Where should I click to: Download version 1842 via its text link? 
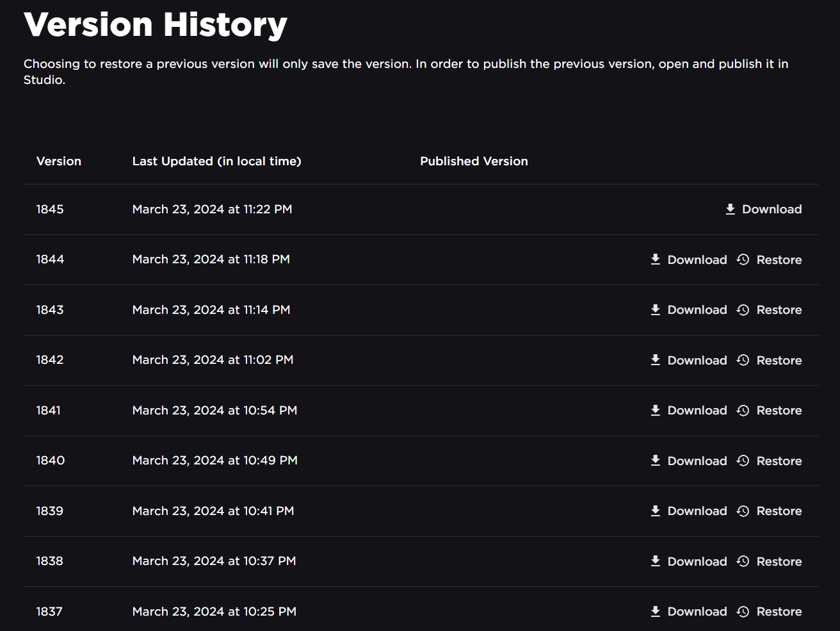697,360
